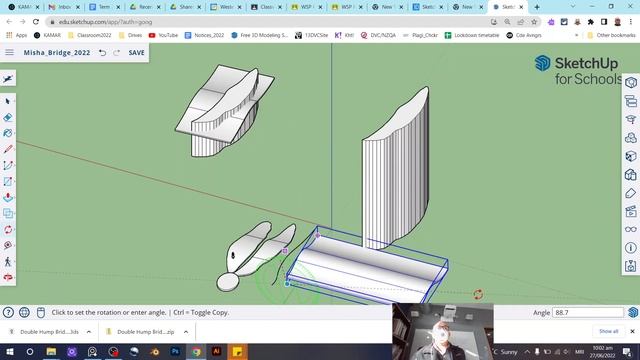
Task: Open the Windows Start menu
Action: (9, 351)
